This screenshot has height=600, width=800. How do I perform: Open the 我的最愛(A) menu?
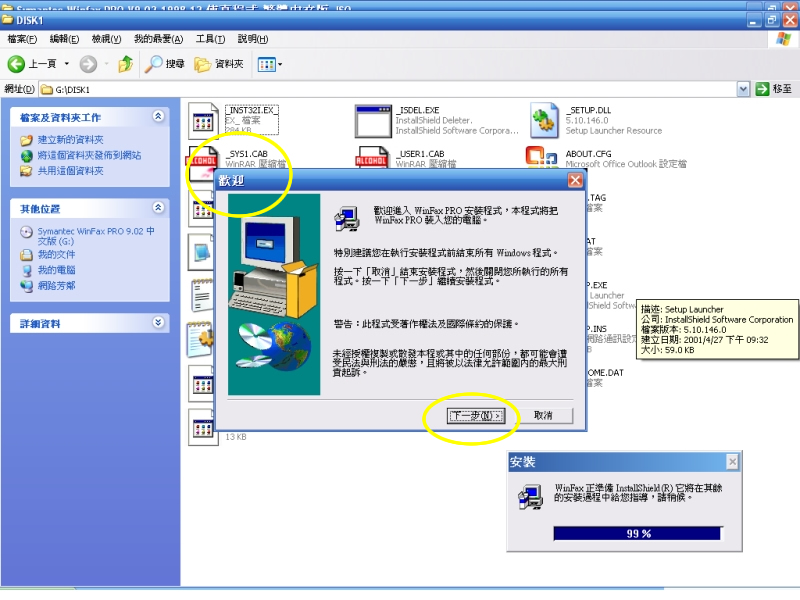[x=158, y=39]
